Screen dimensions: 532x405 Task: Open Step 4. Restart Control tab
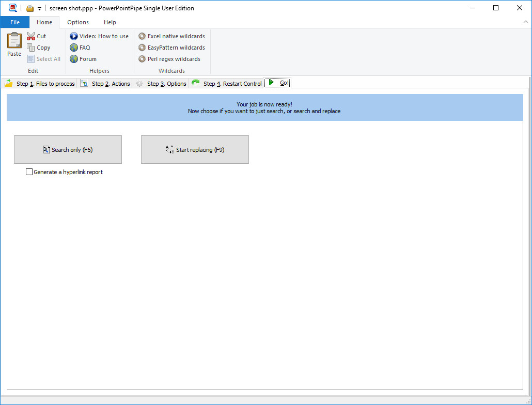226,83
